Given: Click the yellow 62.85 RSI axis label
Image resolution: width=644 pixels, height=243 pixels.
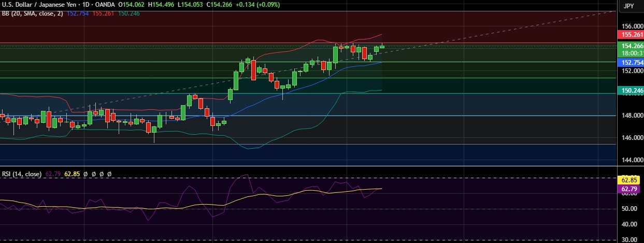Looking at the screenshot, I should coord(629,179).
